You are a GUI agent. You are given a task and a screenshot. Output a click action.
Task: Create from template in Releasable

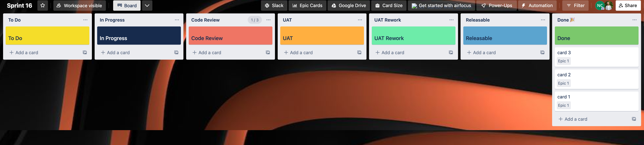point(542,52)
